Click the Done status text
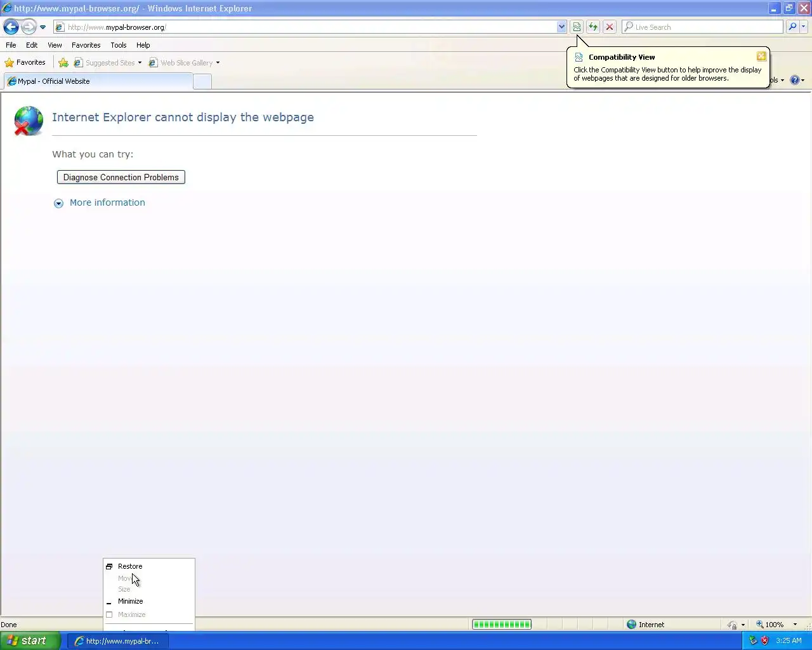812x650 pixels. pyautogui.click(x=9, y=625)
